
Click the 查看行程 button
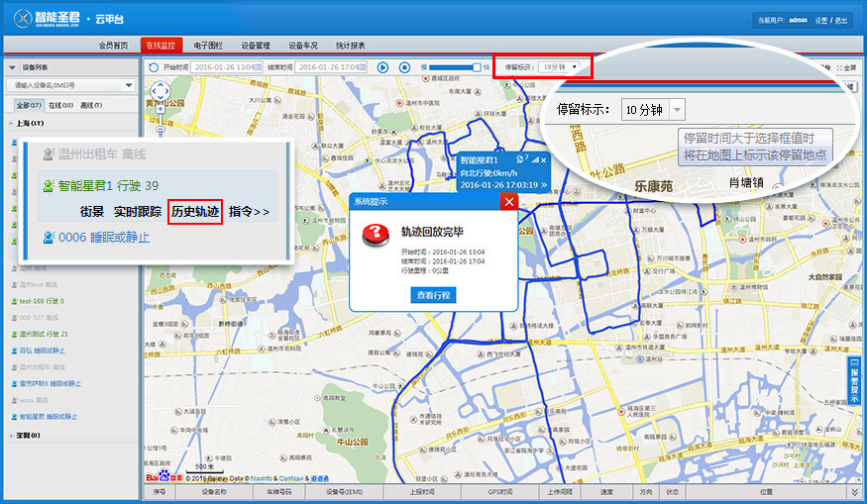point(432,295)
